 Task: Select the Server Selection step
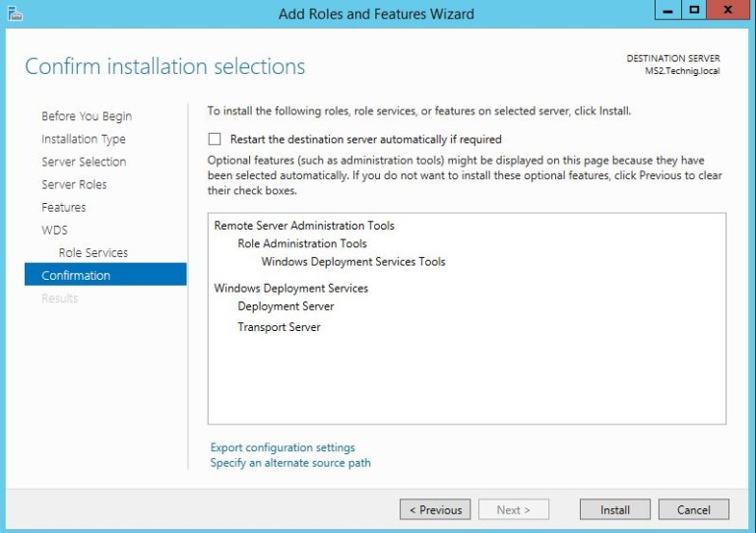(84, 162)
